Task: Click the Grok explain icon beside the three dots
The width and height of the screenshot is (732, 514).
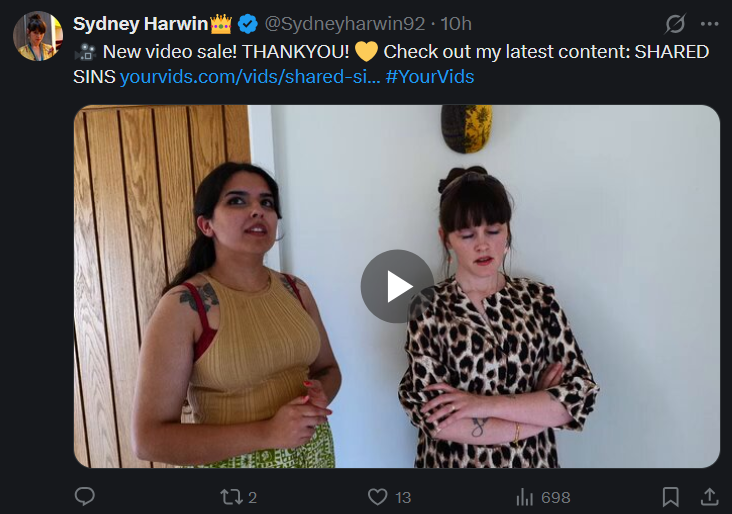Action: click(675, 24)
